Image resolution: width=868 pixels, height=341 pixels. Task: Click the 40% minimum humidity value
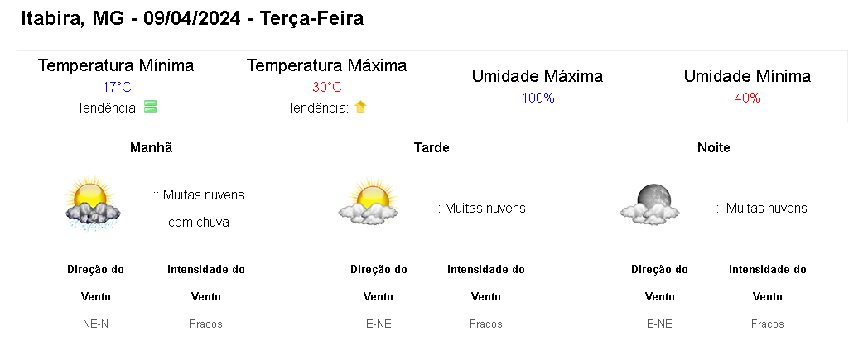(x=747, y=98)
